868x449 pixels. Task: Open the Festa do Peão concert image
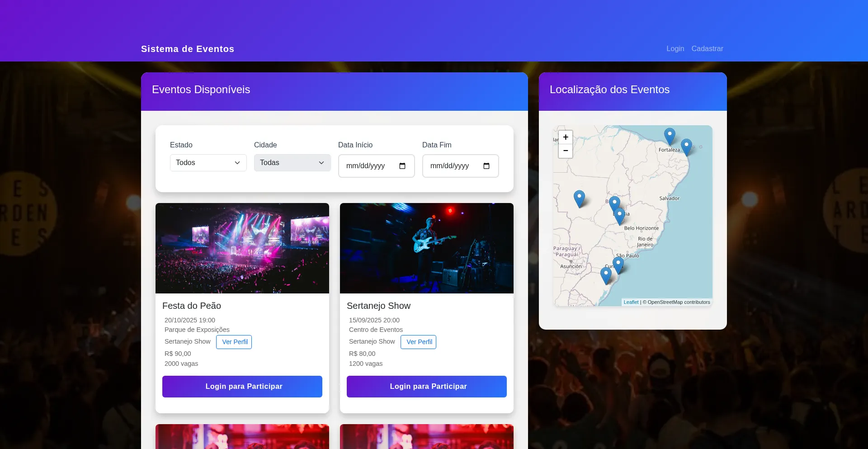(242, 248)
